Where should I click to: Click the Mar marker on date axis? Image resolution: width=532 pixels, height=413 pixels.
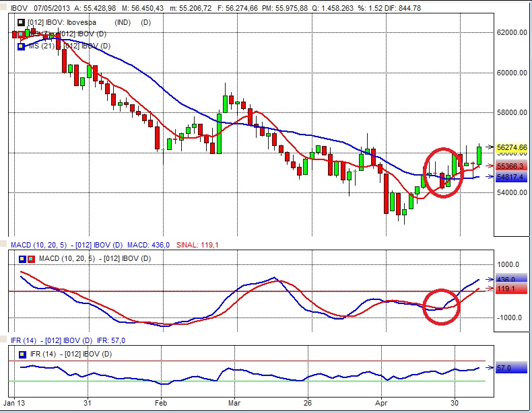click(234, 404)
